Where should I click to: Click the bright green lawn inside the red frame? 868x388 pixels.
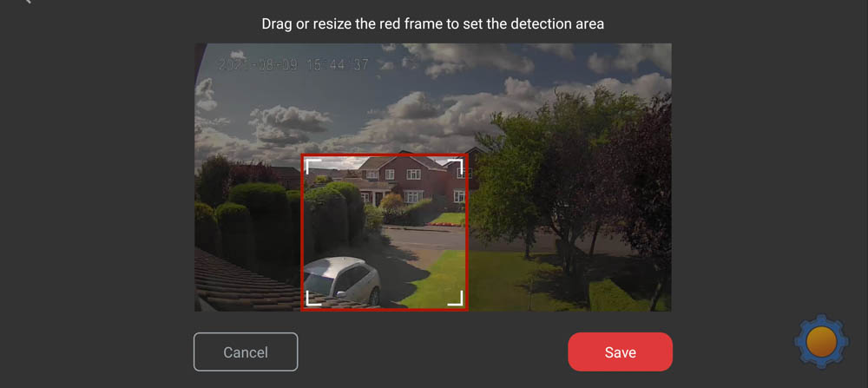[x=438, y=279]
